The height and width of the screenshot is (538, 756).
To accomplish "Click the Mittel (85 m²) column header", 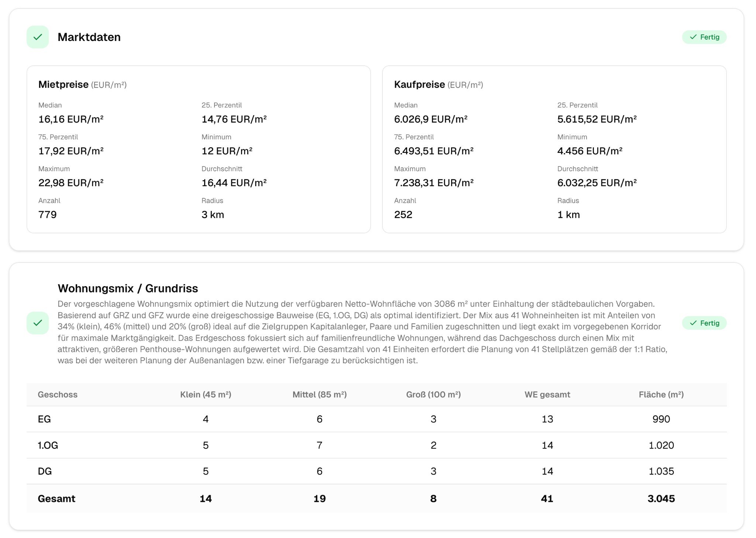I will pyautogui.click(x=319, y=394).
